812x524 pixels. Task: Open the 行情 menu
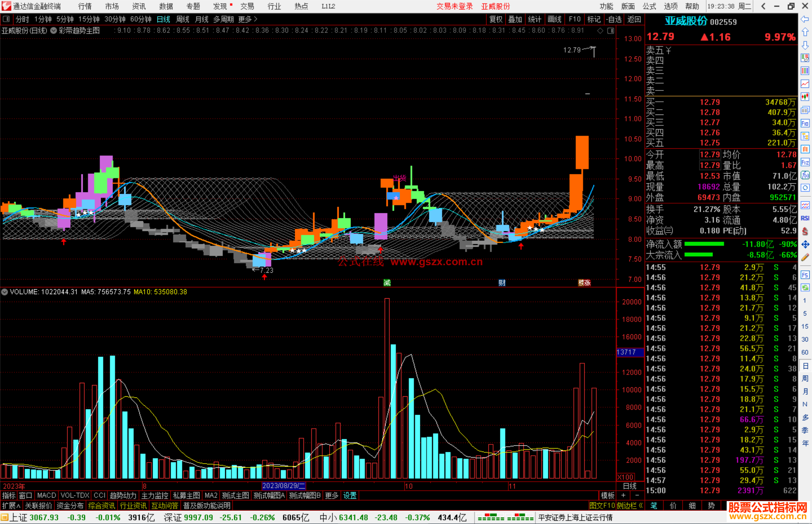click(x=85, y=6)
